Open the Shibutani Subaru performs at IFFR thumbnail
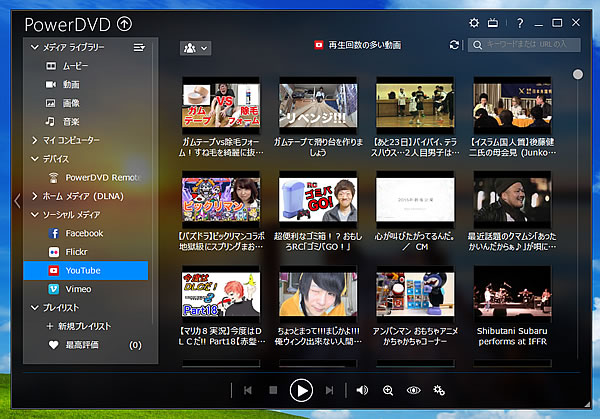 [510, 292]
